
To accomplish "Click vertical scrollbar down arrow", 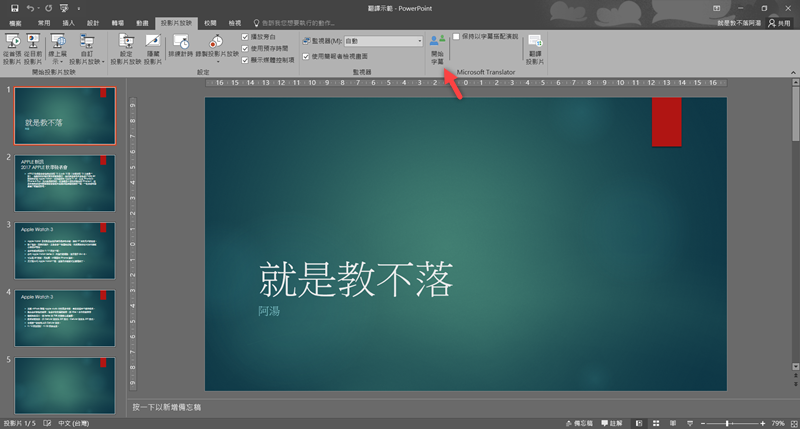I will [x=795, y=367].
